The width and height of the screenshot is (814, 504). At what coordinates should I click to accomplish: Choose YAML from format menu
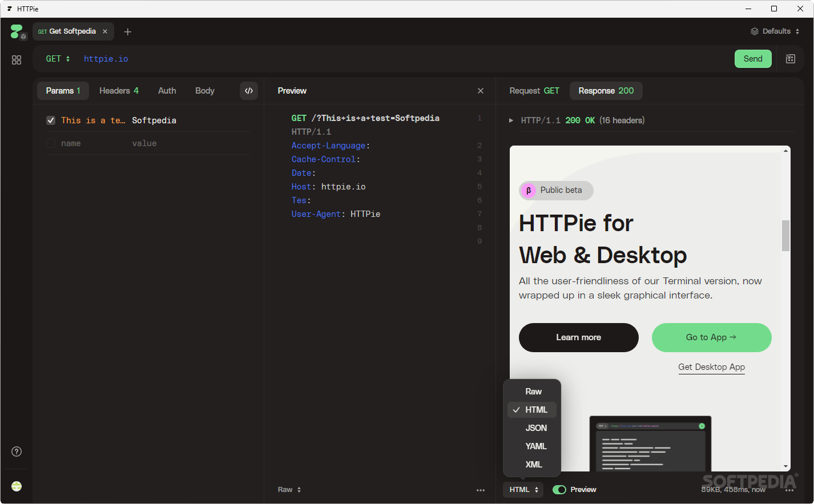coord(532,446)
